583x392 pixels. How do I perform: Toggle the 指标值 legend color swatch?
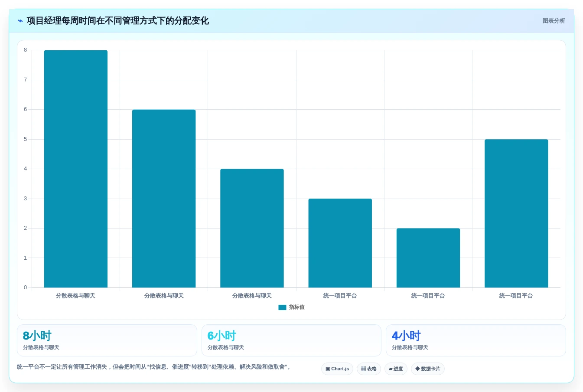(282, 307)
